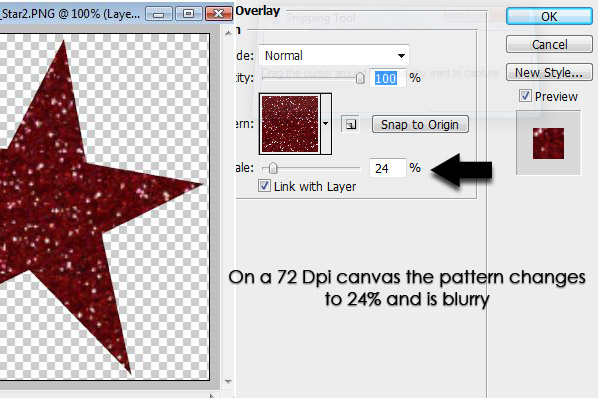Click the document scroll up arrow
600x398 pixels.
point(228,34)
